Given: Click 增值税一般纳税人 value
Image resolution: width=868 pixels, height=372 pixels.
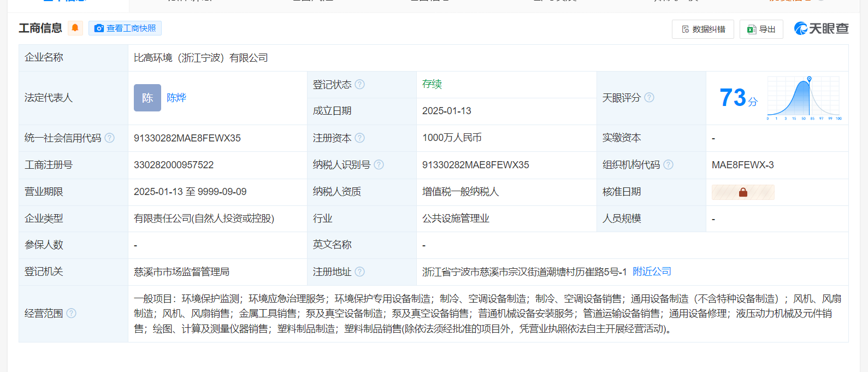Looking at the screenshot, I should coord(460,192).
